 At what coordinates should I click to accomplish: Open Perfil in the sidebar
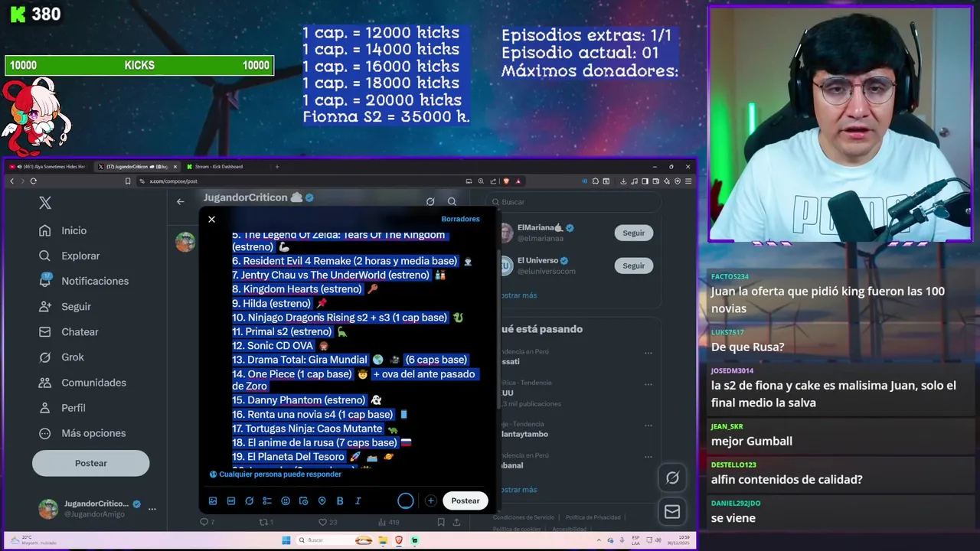pos(63,407)
